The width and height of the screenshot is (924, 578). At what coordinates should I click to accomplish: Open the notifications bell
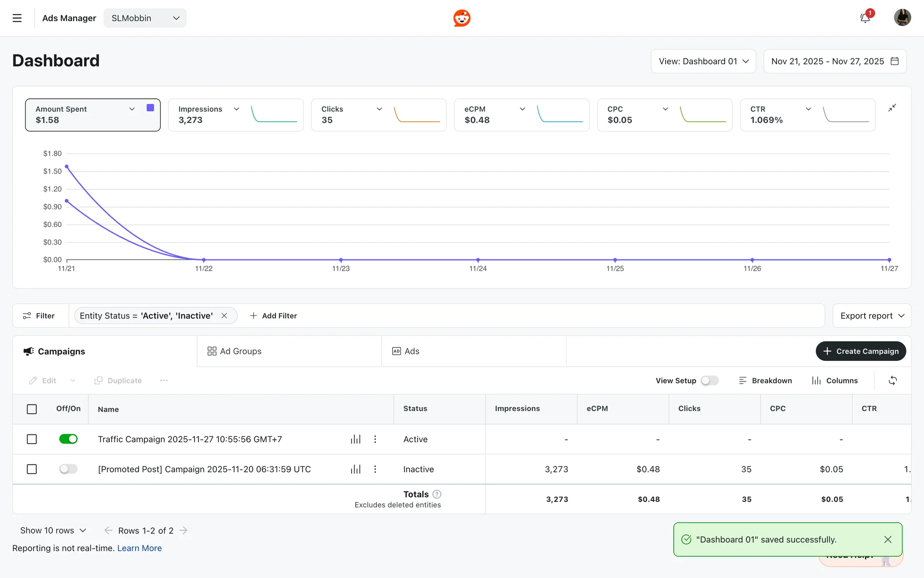point(865,18)
